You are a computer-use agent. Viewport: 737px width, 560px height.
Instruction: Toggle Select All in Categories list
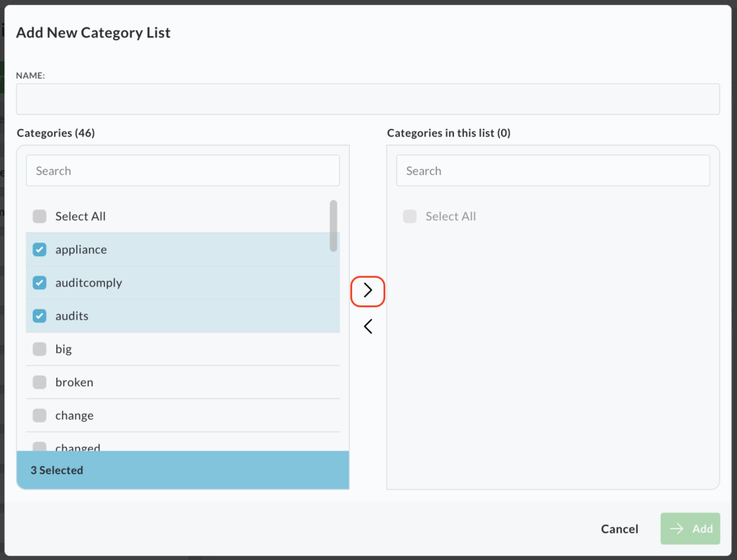(x=40, y=217)
